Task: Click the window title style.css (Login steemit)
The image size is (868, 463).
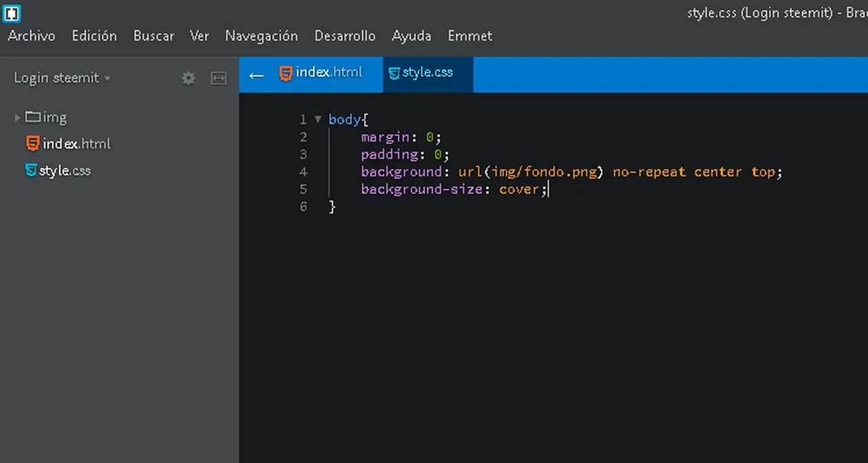Action: [759, 13]
